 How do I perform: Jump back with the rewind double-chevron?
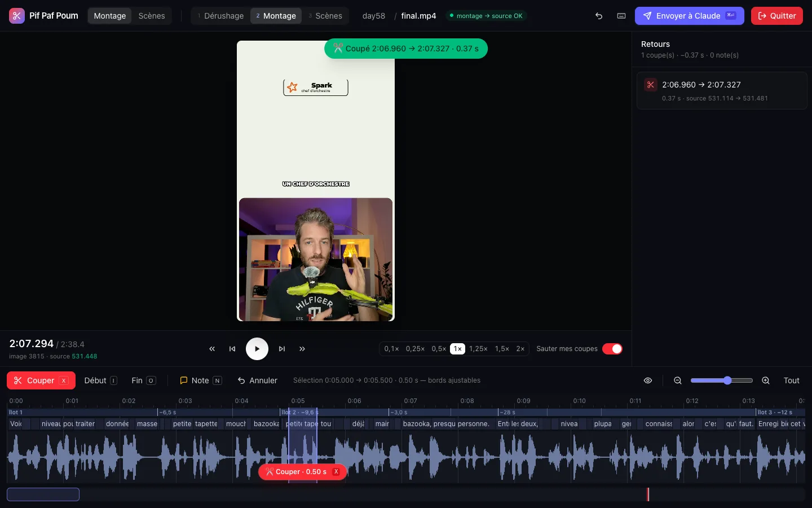(212, 349)
